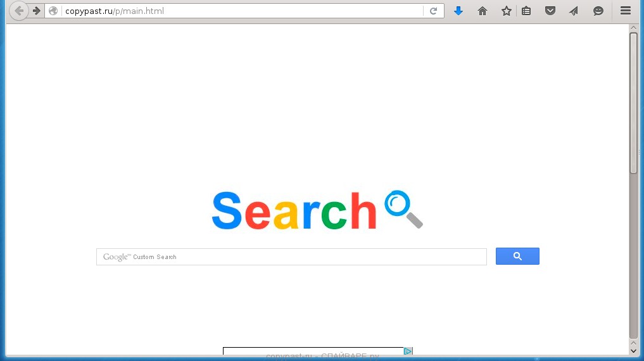Screen dimensions: 644x361
Task: Go forward with the forward arrow
Action: [x=37, y=11]
